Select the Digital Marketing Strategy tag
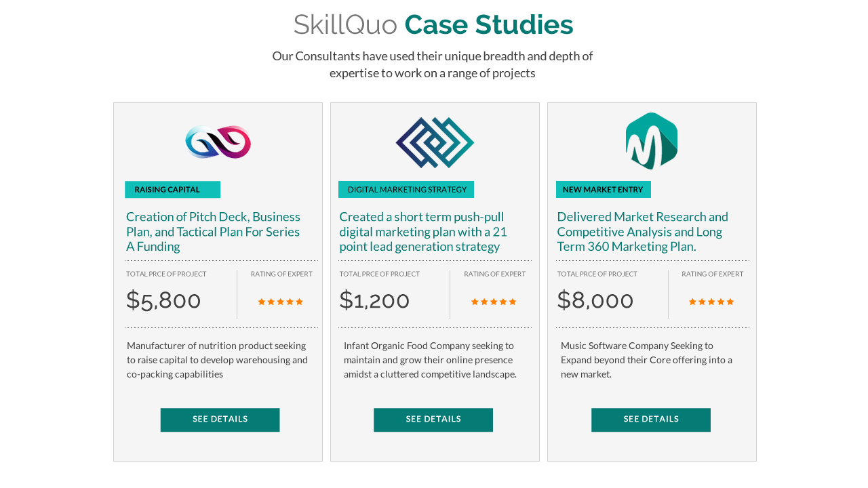The width and height of the screenshot is (868, 488). pos(406,190)
